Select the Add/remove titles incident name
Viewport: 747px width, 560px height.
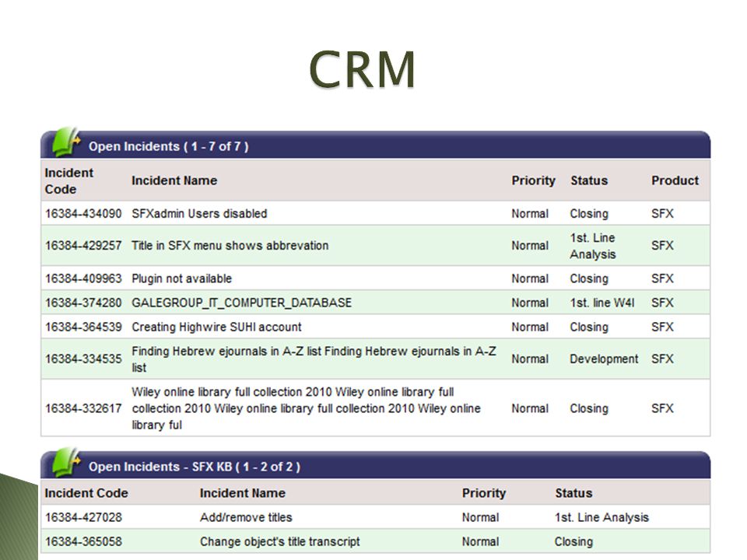[x=246, y=518]
